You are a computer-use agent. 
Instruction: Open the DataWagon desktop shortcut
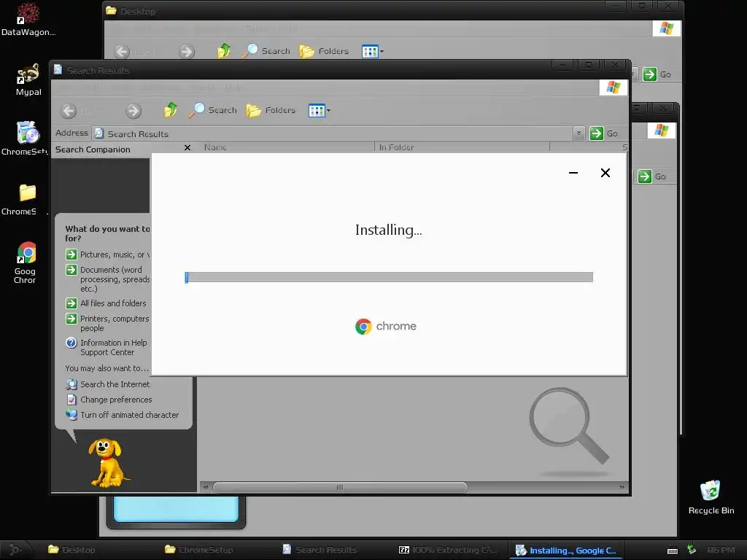28,19
